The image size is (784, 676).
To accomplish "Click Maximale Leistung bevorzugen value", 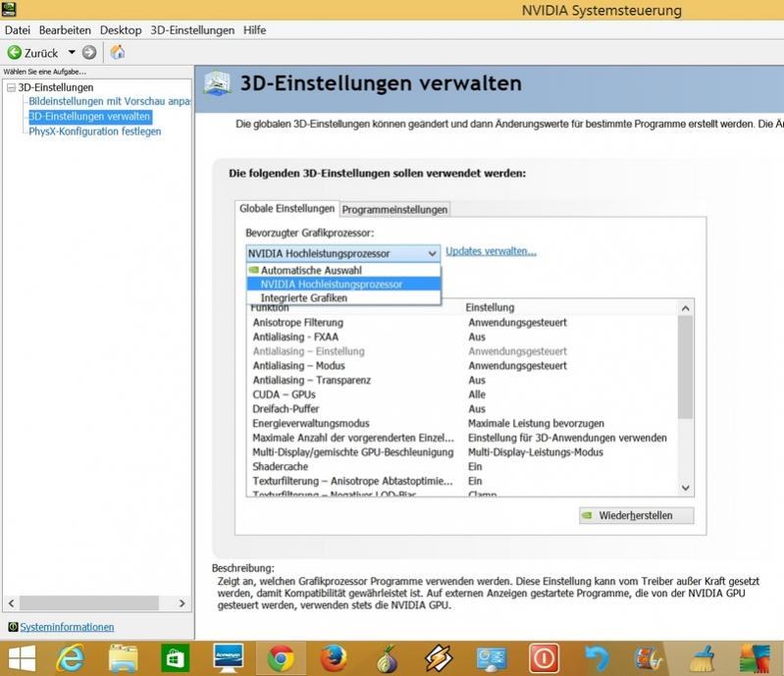I will (536, 424).
